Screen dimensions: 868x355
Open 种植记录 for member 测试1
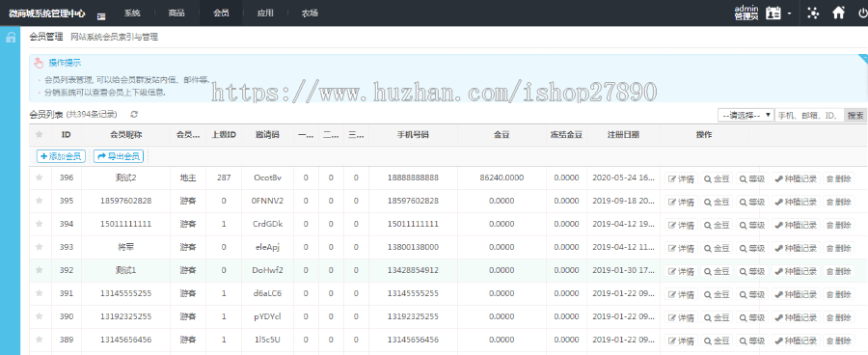point(796,271)
